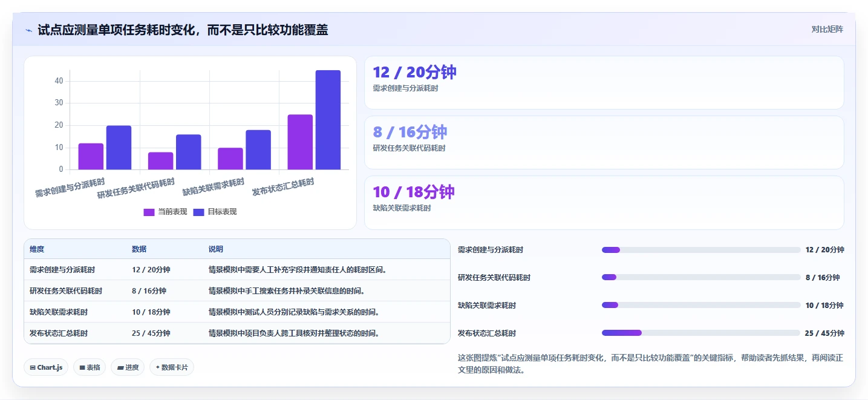Screen dimensions: 868x400
Task: Click table value 12 / 20分钟
Action: click(x=151, y=270)
